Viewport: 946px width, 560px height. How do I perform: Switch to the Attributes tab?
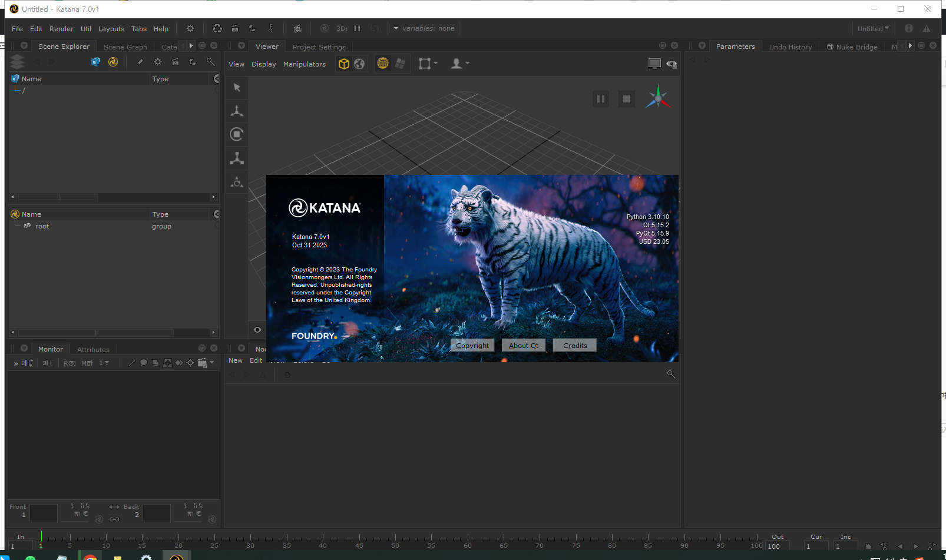click(x=93, y=350)
